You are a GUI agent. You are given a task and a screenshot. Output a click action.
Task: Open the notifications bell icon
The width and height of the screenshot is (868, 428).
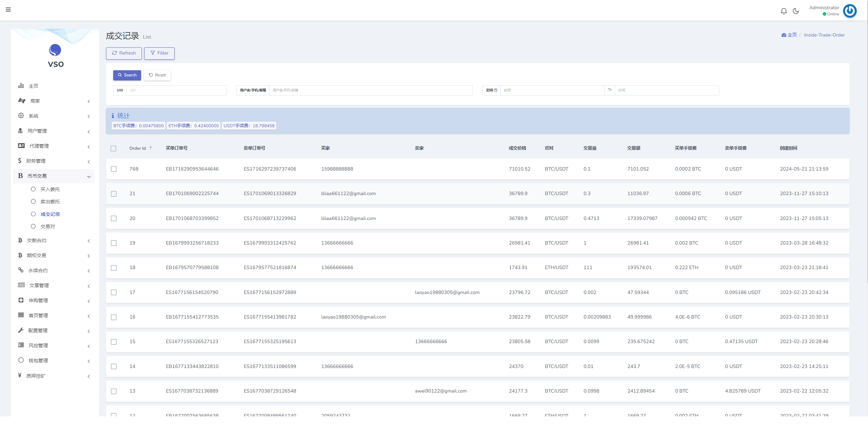[x=784, y=11]
